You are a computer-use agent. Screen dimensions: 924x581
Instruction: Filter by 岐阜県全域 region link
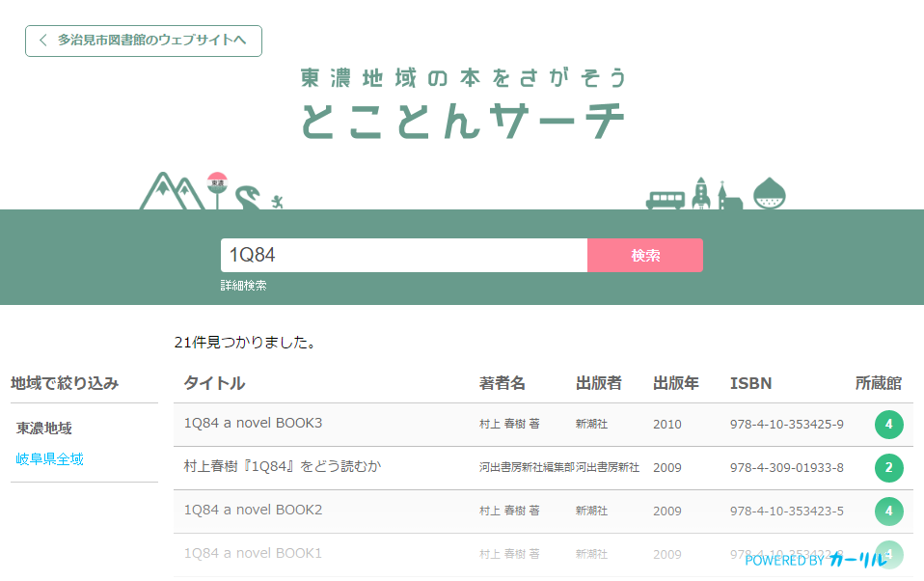pos(49,458)
